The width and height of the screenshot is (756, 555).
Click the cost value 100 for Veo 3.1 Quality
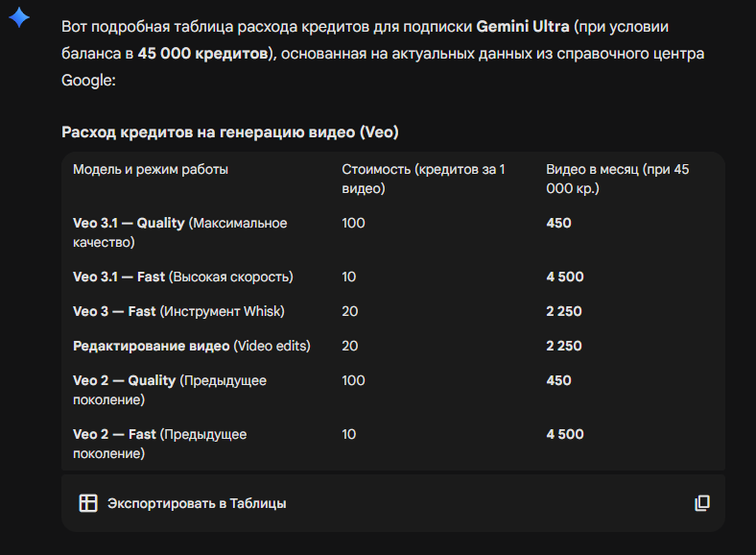353,223
